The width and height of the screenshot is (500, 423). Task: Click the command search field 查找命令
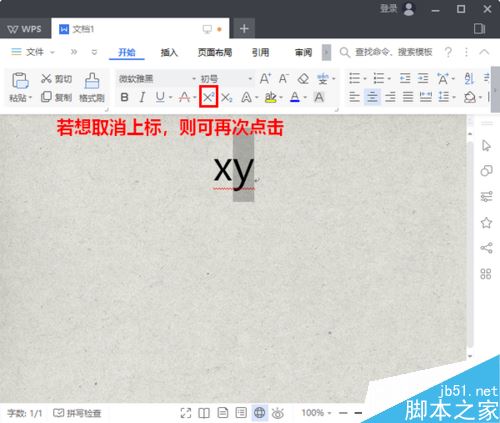(x=387, y=52)
